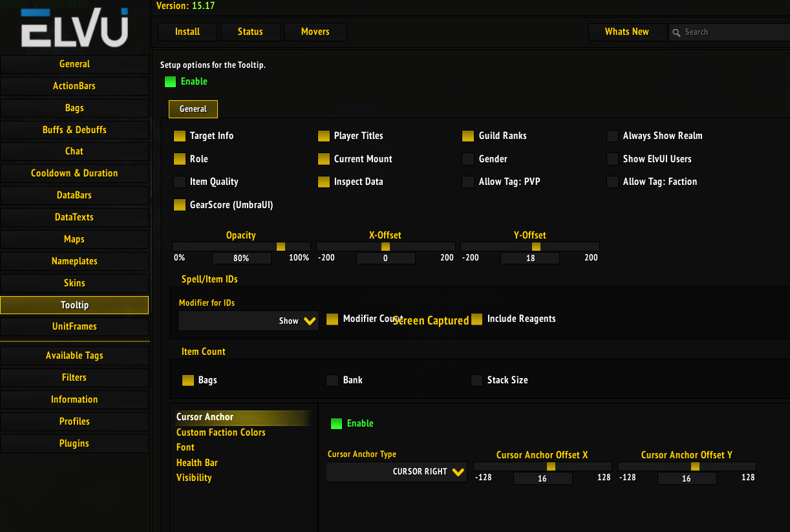Check Allow Tag: Faction
This screenshot has width=790, height=532.
[612, 182]
